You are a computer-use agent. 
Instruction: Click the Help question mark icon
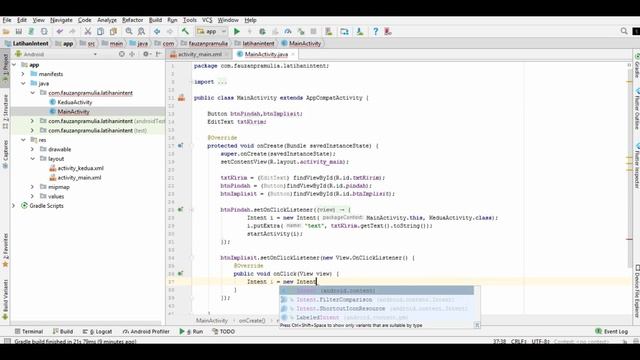[376, 31]
